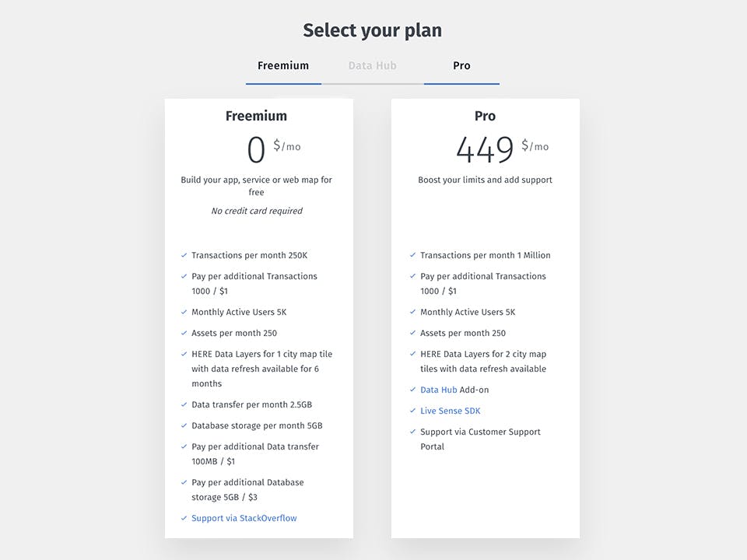Image resolution: width=747 pixels, height=560 pixels.
Task: Follow the Data Hub add-on link
Action: 438,390
